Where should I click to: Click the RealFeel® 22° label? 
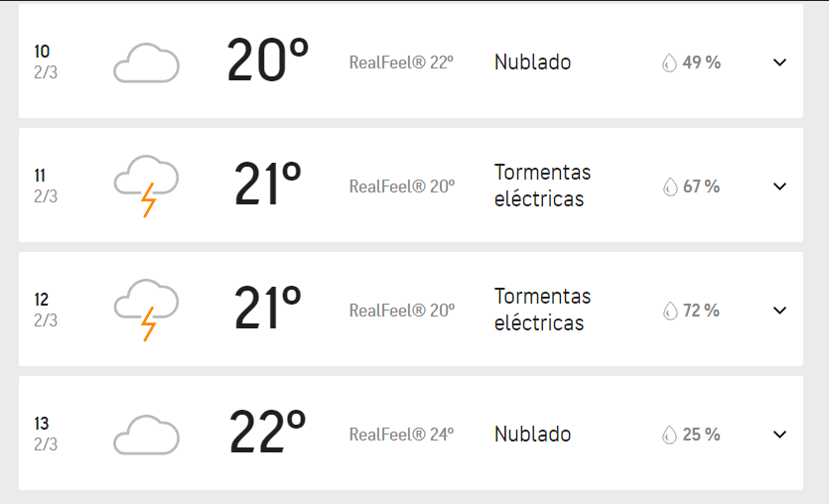coord(401,63)
